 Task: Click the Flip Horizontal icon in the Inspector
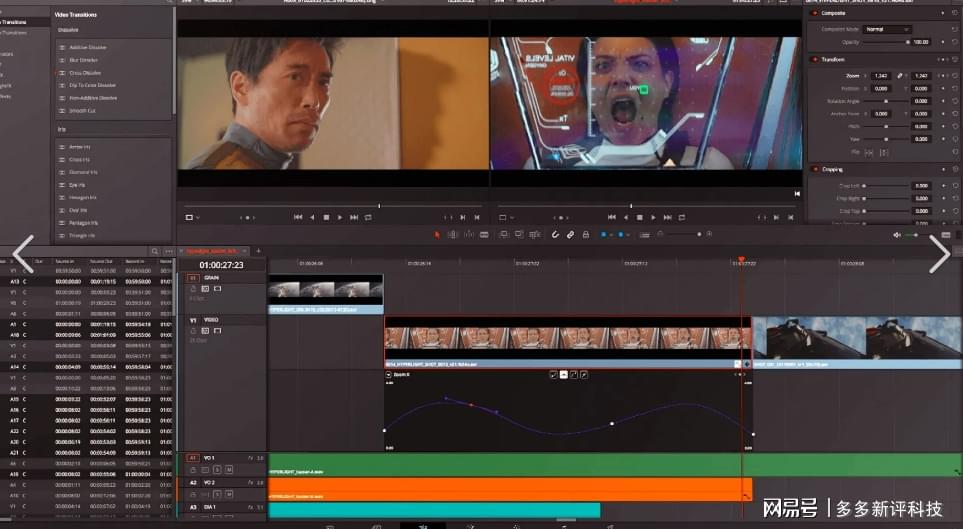tap(869, 152)
